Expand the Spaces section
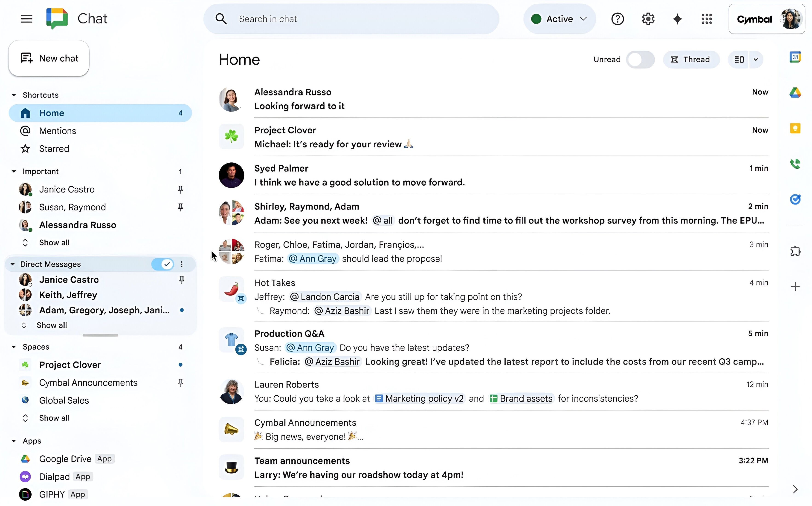812x506 pixels. pos(13,346)
